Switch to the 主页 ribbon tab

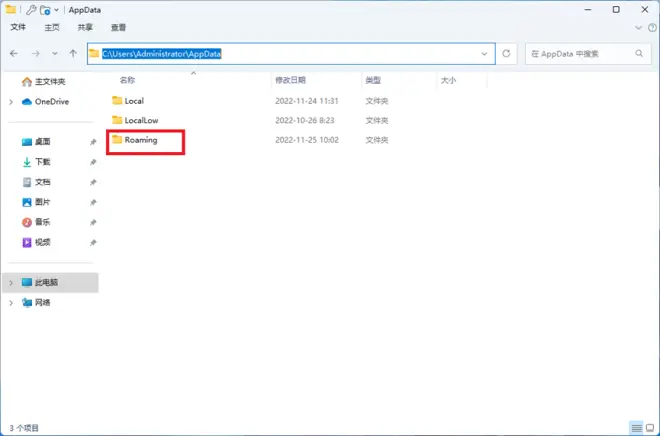point(52,27)
